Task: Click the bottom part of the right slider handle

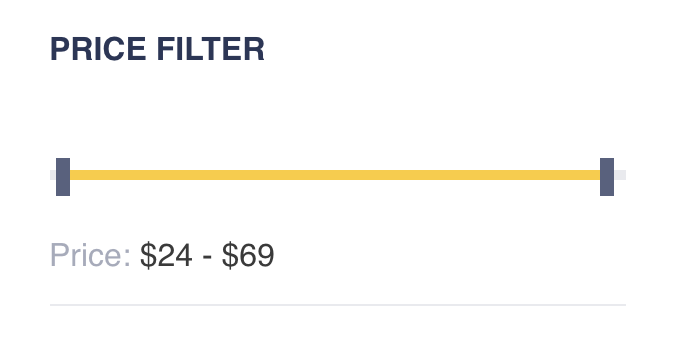Action: point(607,188)
